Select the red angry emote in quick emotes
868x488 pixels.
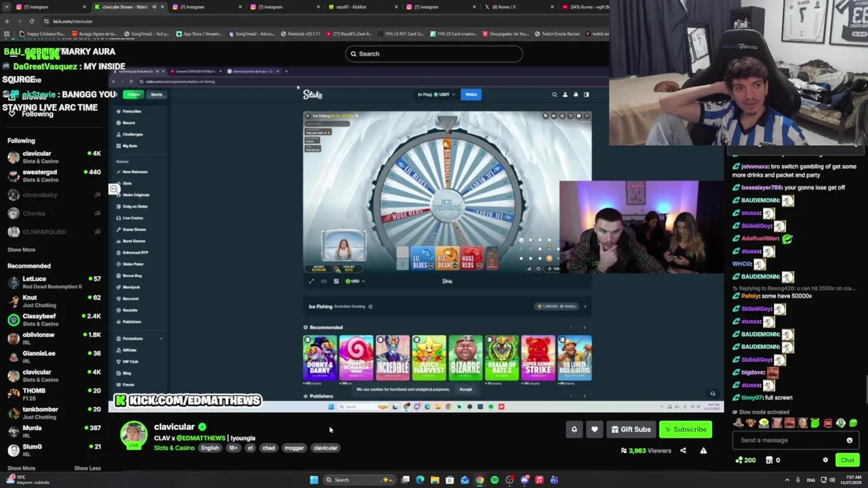(827, 423)
